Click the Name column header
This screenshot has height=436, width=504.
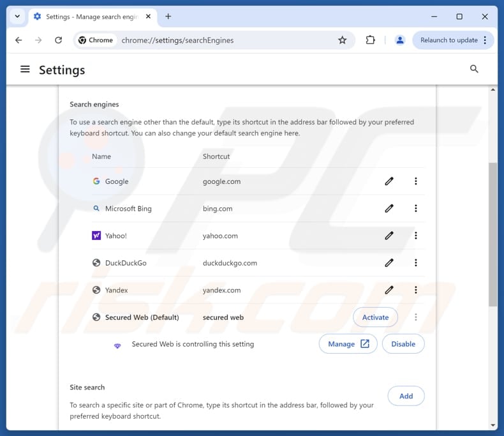(x=101, y=156)
